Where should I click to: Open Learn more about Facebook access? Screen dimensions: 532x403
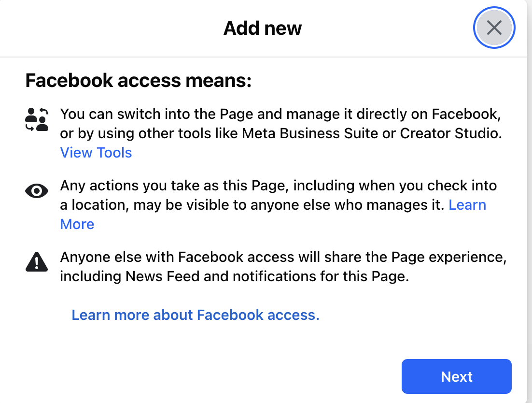(x=196, y=315)
